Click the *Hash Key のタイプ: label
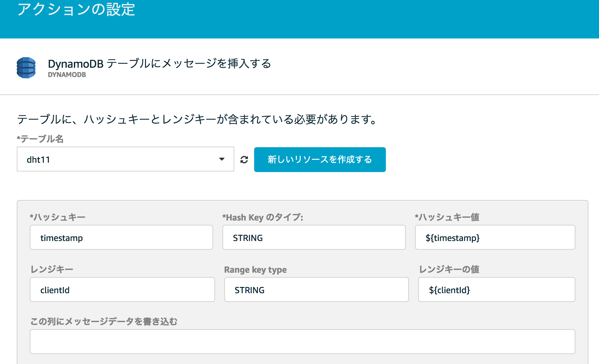 click(263, 217)
